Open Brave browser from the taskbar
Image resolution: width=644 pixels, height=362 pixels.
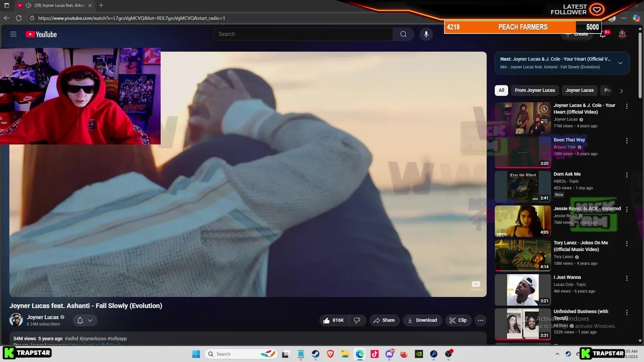click(x=330, y=354)
